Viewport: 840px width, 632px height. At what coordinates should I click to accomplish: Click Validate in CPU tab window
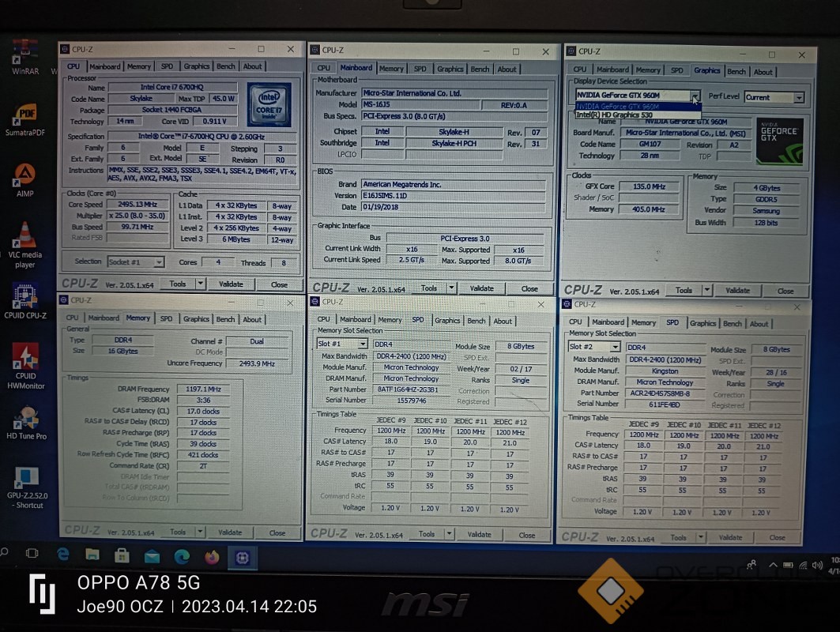coord(231,284)
